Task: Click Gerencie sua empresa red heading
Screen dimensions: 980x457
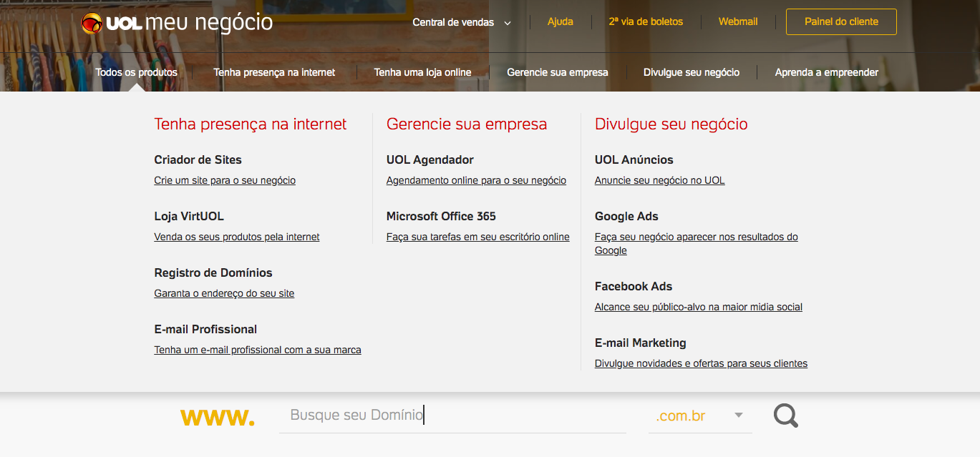Action: tap(467, 124)
